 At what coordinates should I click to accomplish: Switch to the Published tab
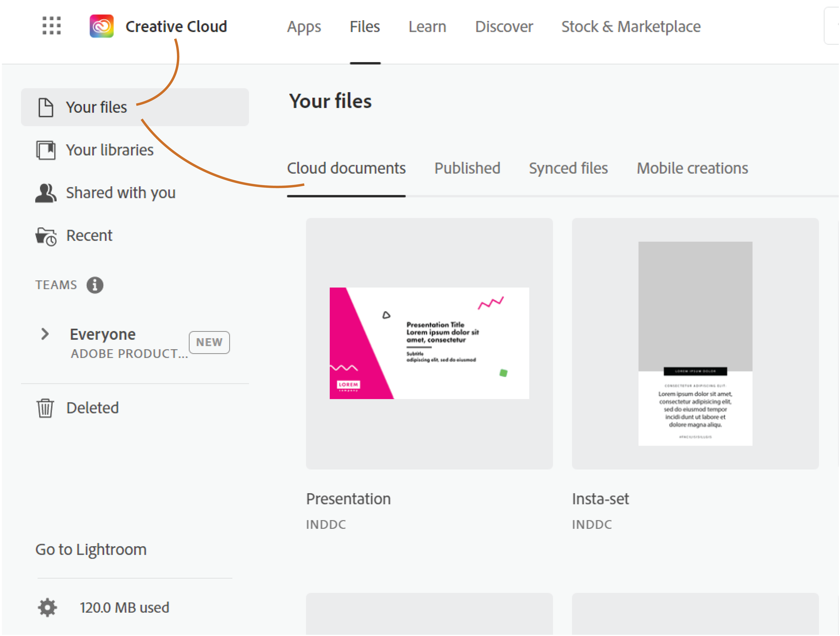click(468, 168)
